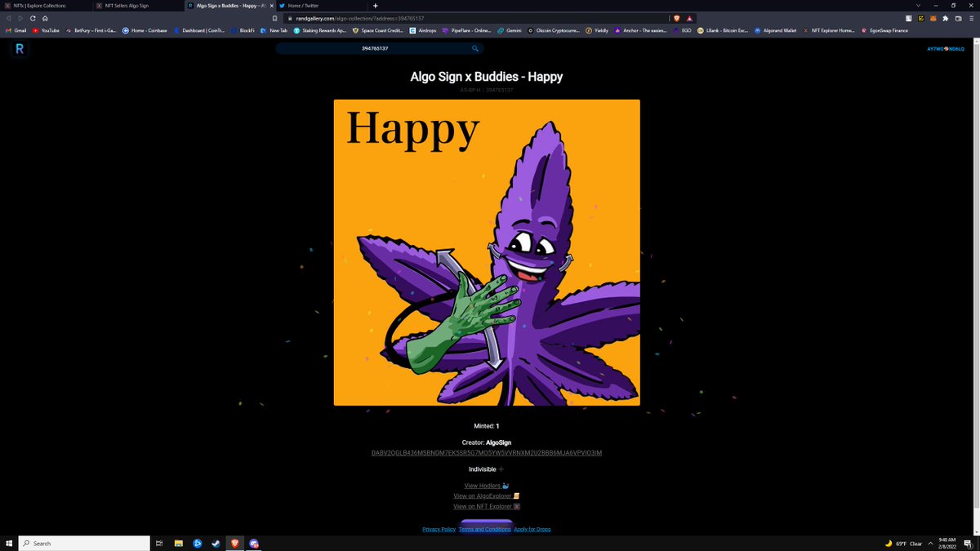
Task: Click the search magnifier icon in gallery search
Action: [475, 49]
